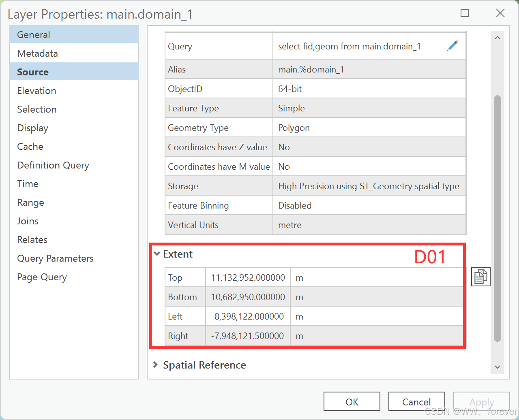Select the Source tab

(74, 72)
